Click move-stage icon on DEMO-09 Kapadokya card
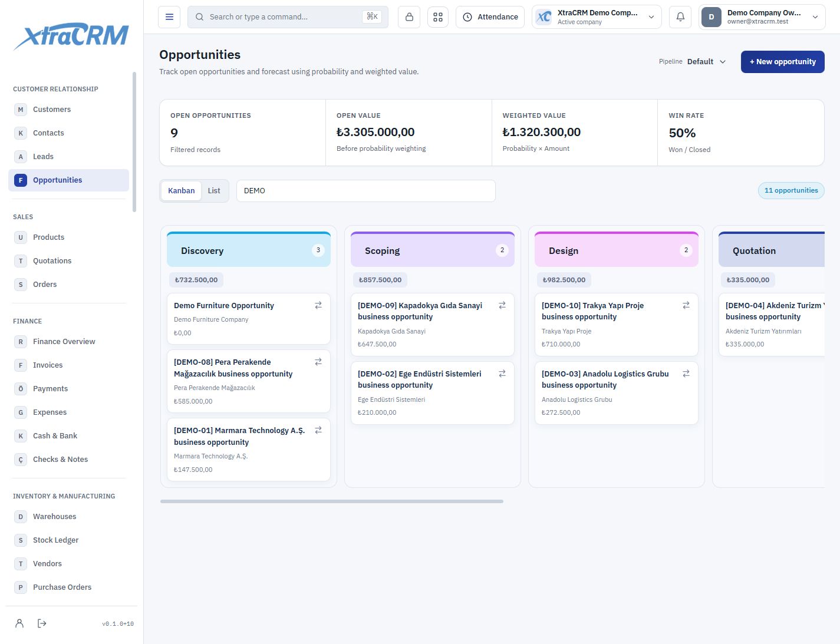840x644 pixels. [x=502, y=305]
